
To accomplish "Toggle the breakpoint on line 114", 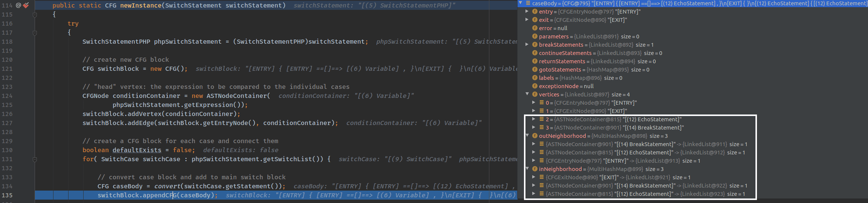I will pyautogui.click(x=26, y=5).
